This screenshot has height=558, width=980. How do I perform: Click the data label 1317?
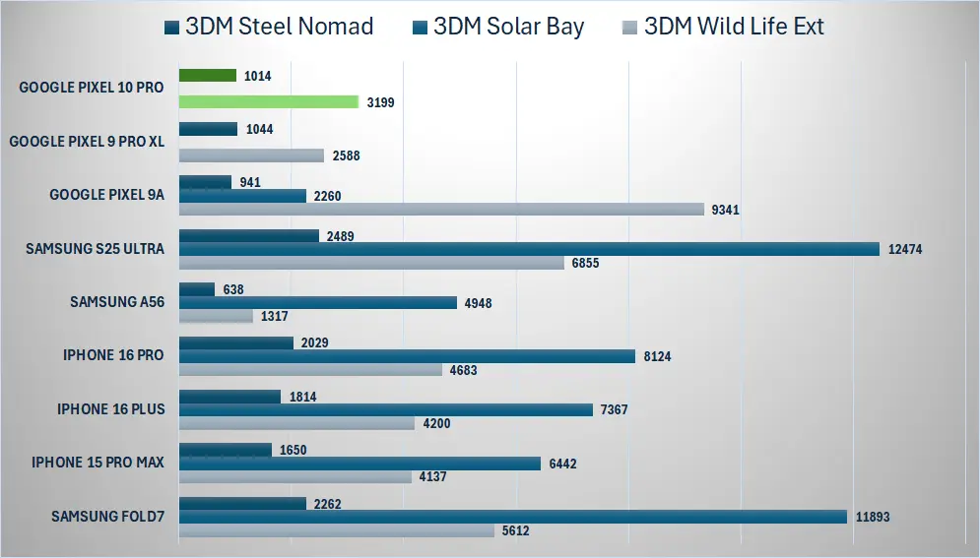(275, 317)
